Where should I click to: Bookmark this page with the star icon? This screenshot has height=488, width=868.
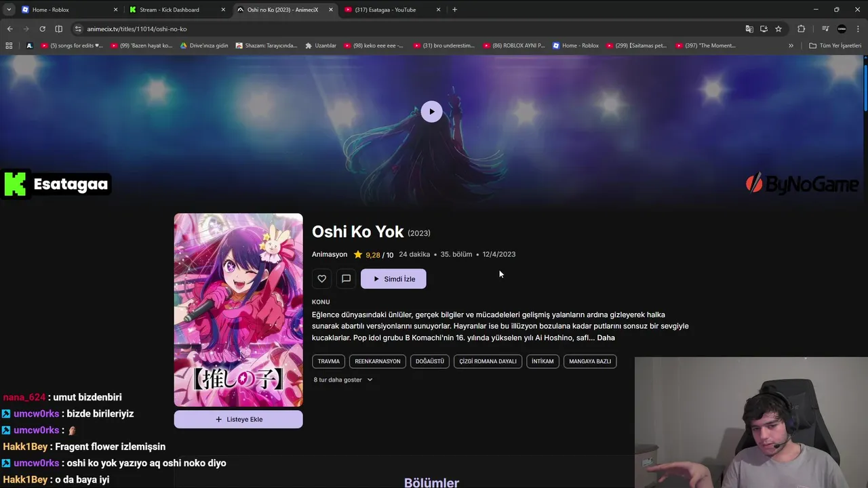pyautogui.click(x=778, y=29)
